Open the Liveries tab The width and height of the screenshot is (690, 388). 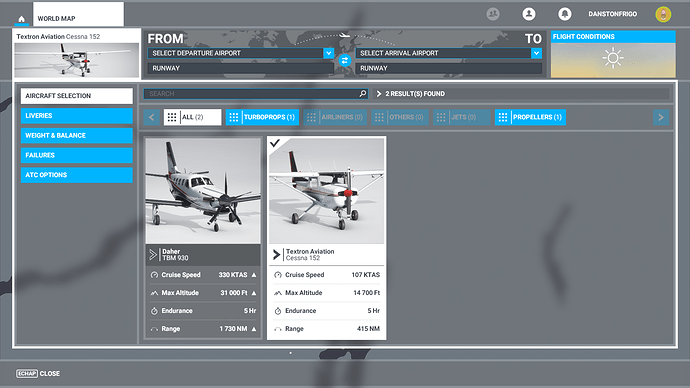coord(77,116)
